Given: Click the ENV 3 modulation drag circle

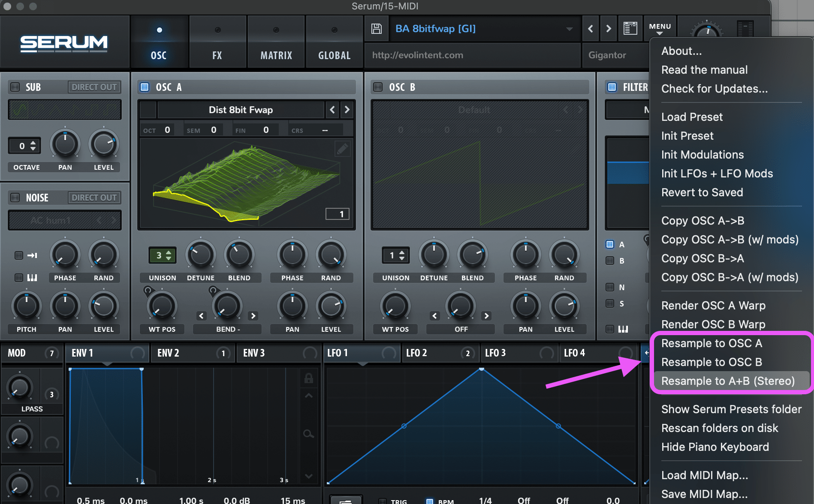Looking at the screenshot, I should point(310,353).
